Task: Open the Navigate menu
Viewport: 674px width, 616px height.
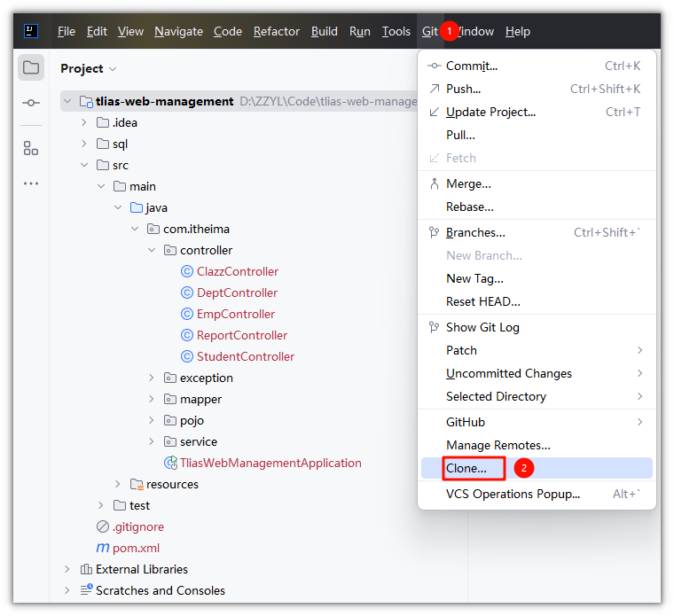Action: tap(178, 31)
